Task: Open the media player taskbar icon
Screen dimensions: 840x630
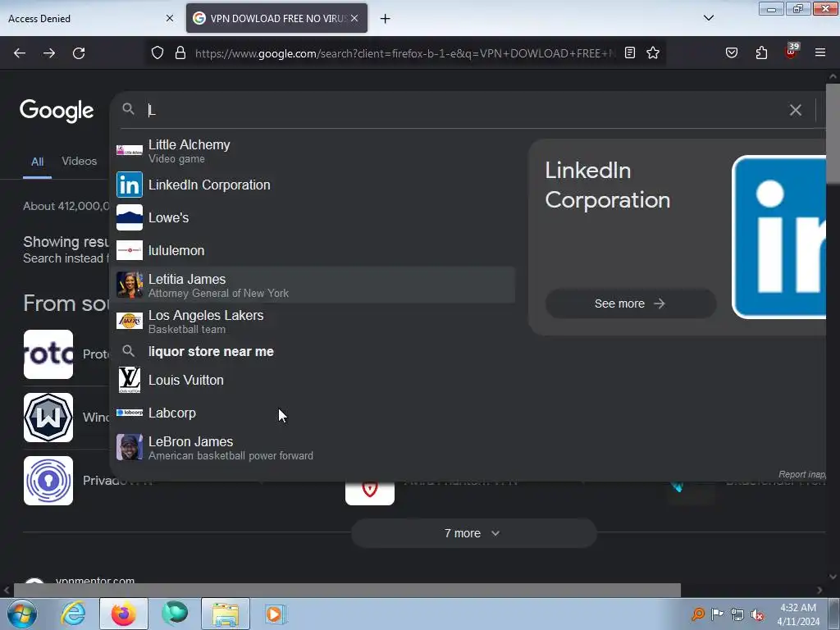Action: click(276, 614)
